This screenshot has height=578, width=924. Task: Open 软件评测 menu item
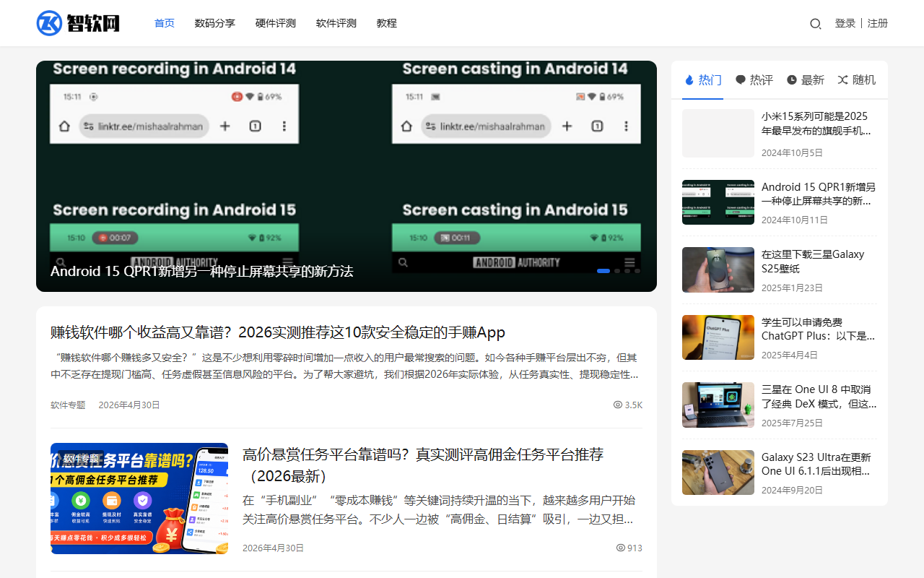point(336,23)
